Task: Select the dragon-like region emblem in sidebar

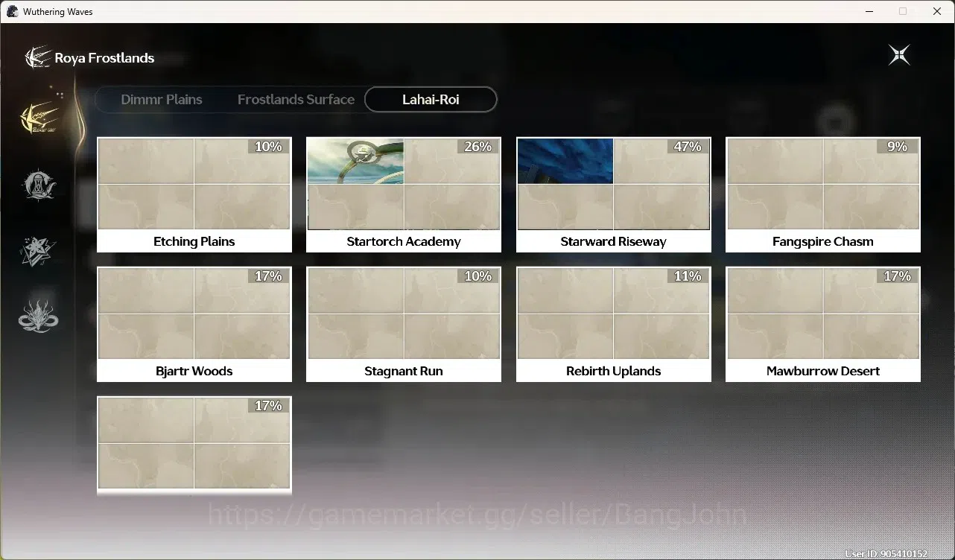Action: point(38,316)
